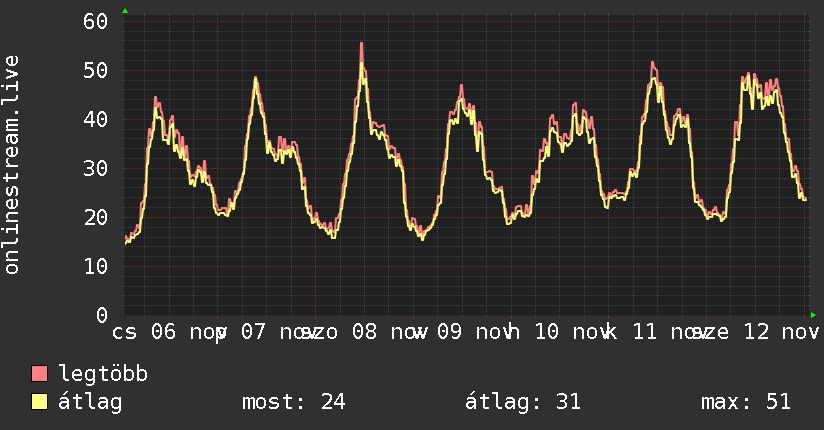Click the green arrow atop the y-axis

click(x=125, y=11)
